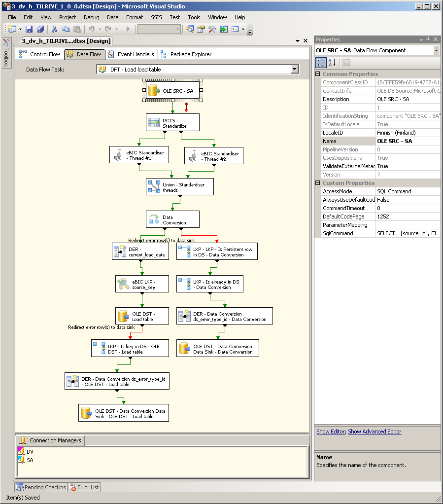The image size is (443, 504).
Task: Select DER - current_load_date component
Action: click(x=140, y=252)
